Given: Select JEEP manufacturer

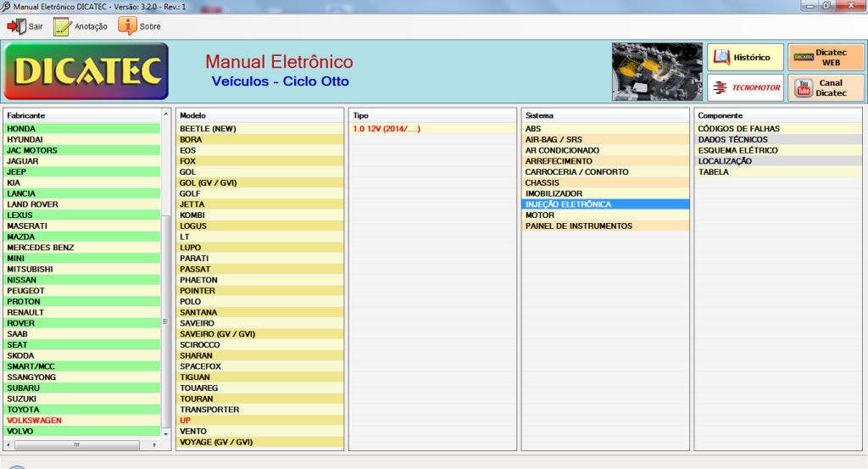Looking at the screenshot, I should 82,171.
